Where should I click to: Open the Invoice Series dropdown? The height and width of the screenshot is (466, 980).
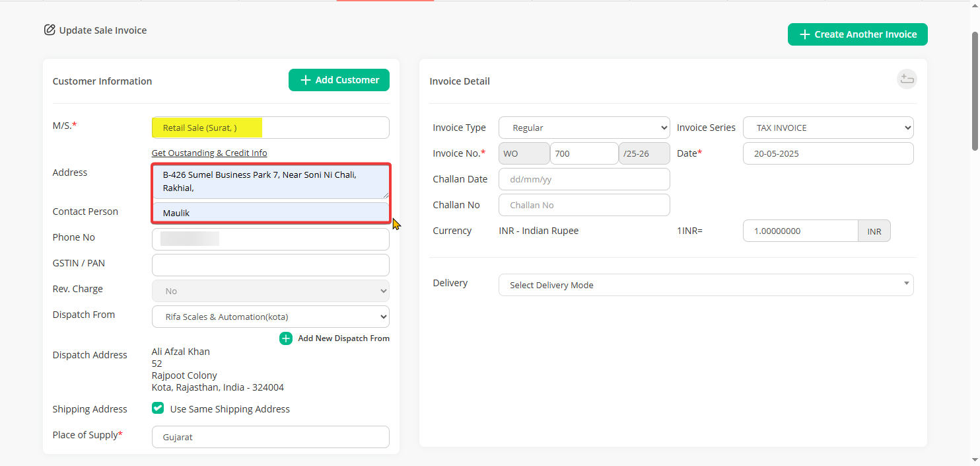click(828, 128)
